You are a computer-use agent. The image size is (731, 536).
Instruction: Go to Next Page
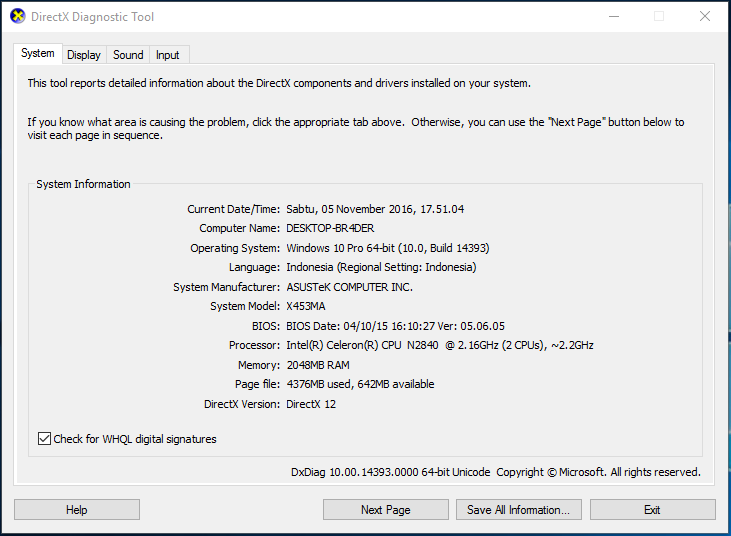[x=386, y=509]
